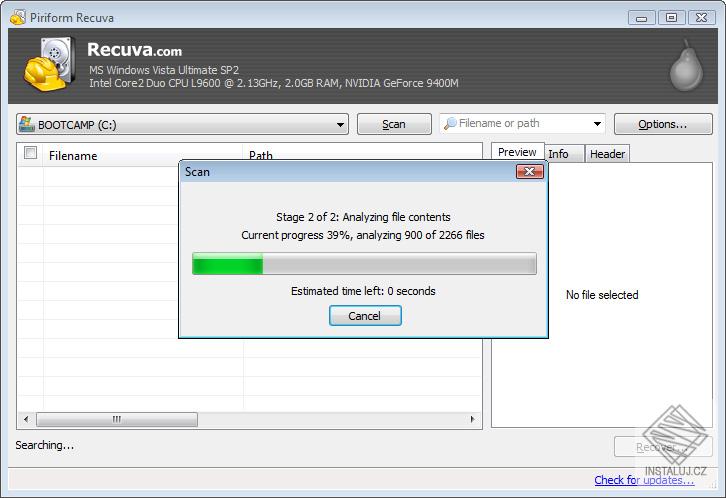Open the BOOTCAMP (C:) drive dropdown

pyautogui.click(x=182, y=124)
